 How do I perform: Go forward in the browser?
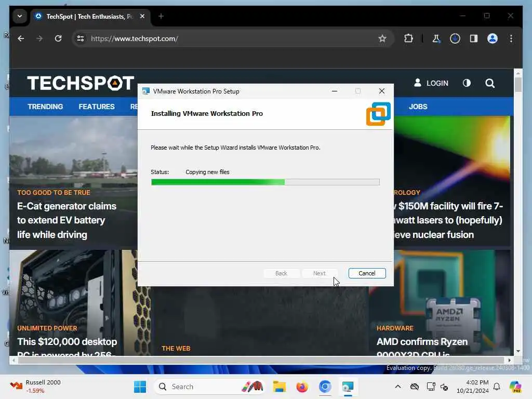[39, 38]
